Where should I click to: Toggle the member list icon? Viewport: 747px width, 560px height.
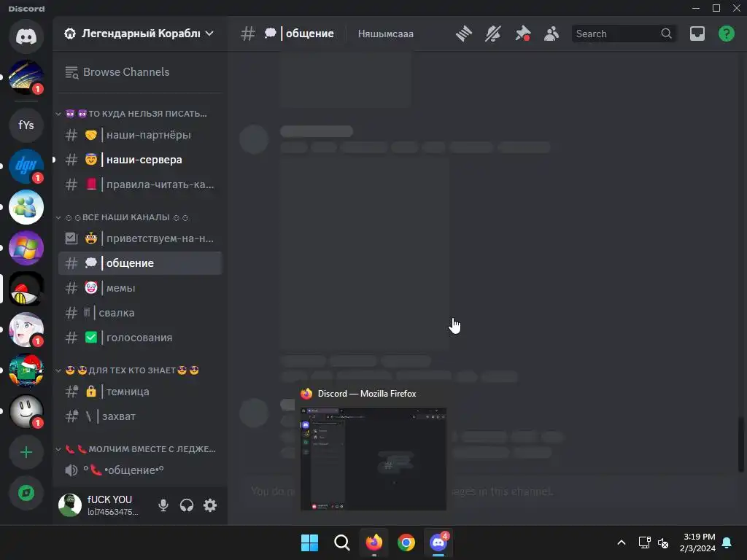551,34
